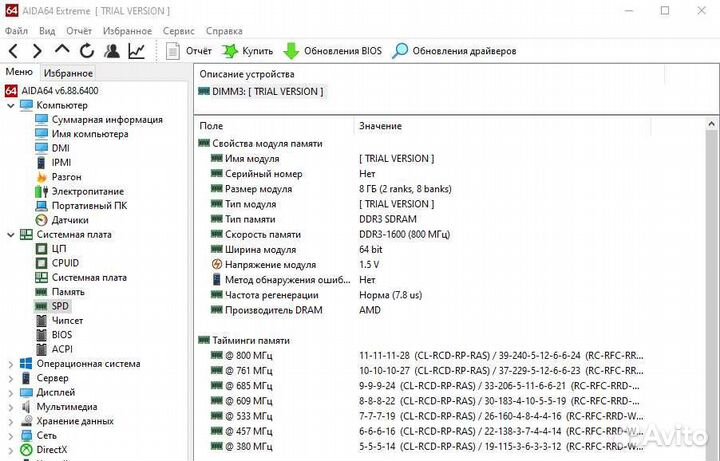Click the Сервер icon
720x461 pixels.
coord(26,378)
